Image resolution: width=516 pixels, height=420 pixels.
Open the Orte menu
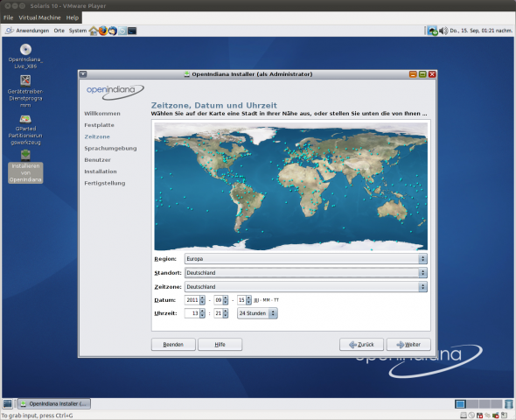pyautogui.click(x=59, y=31)
